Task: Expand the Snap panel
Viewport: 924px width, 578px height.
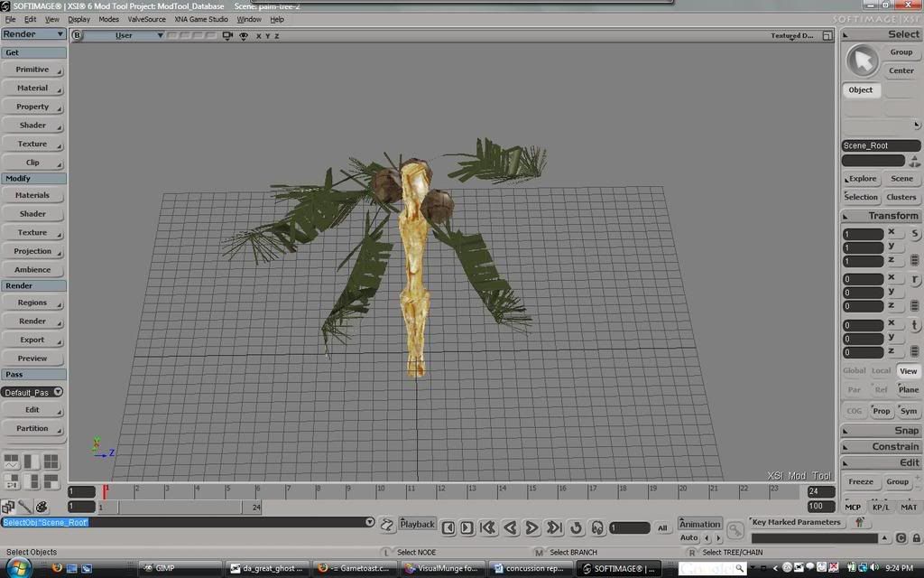Action: (881, 431)
